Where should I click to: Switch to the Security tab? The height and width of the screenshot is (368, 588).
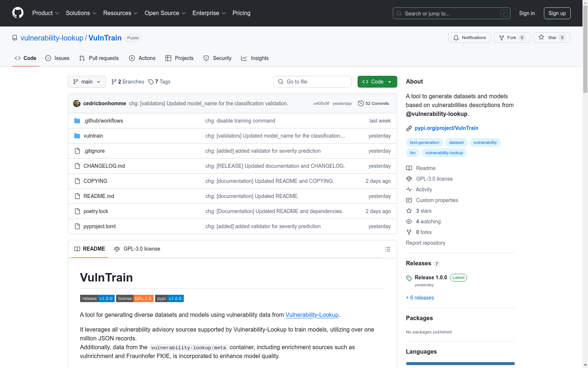218,58
